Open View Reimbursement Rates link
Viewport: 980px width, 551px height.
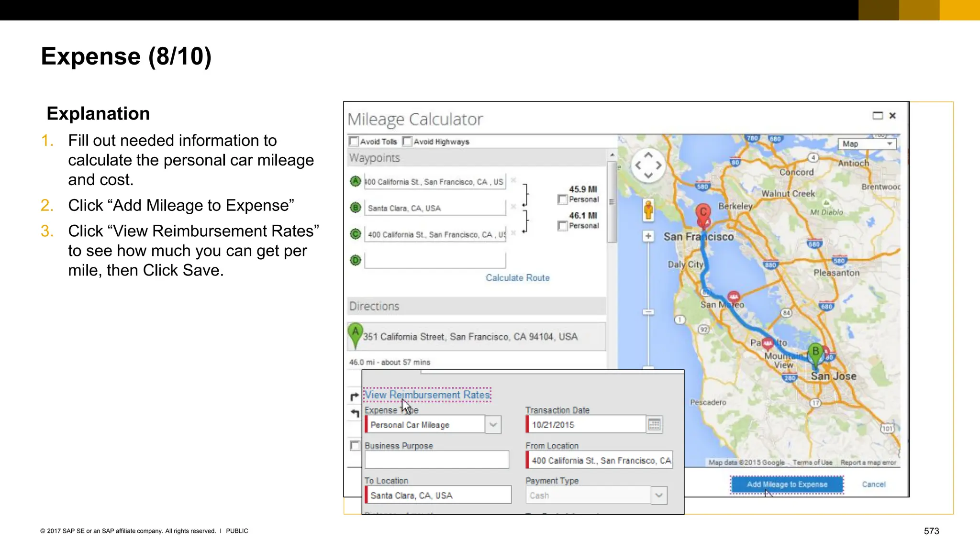click(x=427, y=395)
